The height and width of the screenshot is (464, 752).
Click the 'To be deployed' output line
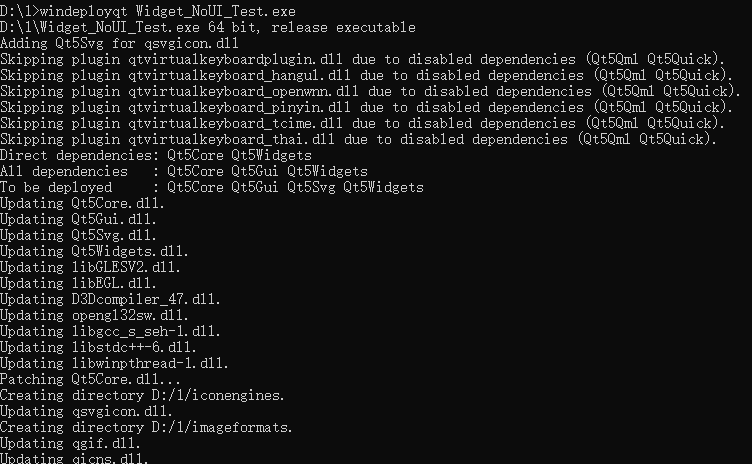[x=211, y=187]
